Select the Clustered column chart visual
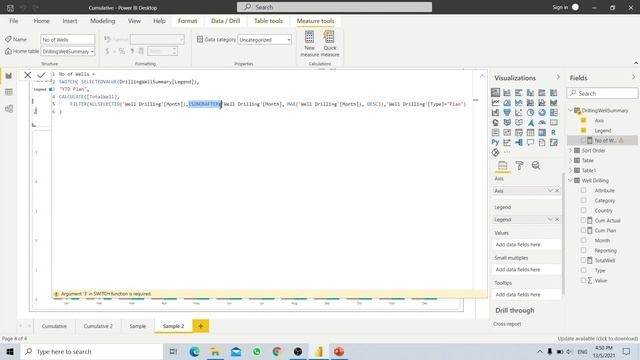 [530, 93]
